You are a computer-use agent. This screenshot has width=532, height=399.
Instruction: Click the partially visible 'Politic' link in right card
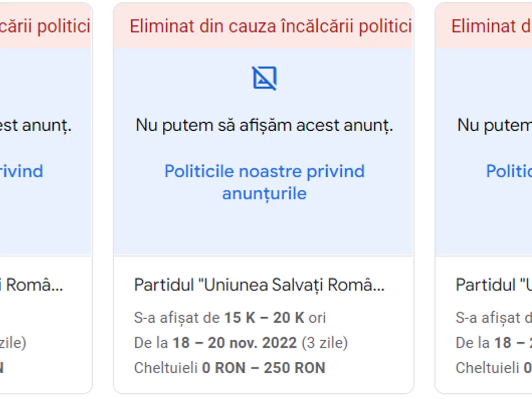(x=509, y=171)
